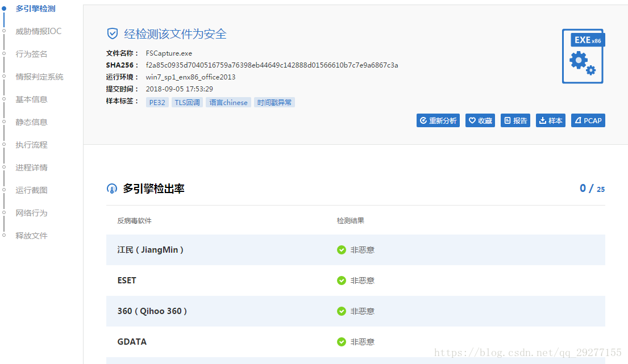Open 运行截图 section

tap(31, 190)
